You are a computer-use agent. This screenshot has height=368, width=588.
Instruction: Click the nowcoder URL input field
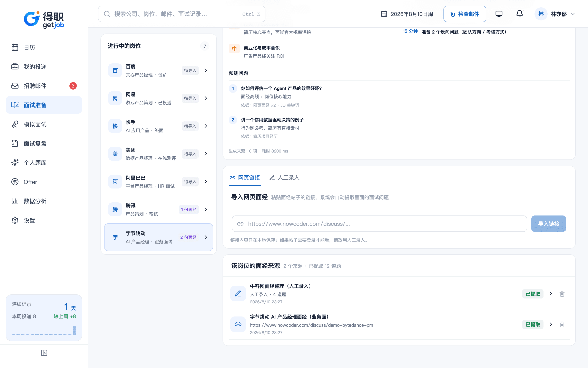click(x=379, y=223)
